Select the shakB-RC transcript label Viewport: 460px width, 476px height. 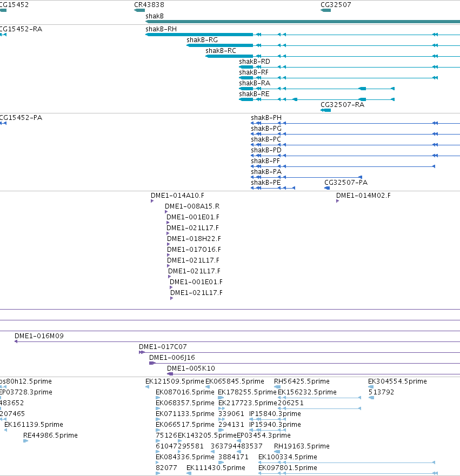[x=221, y=51]
